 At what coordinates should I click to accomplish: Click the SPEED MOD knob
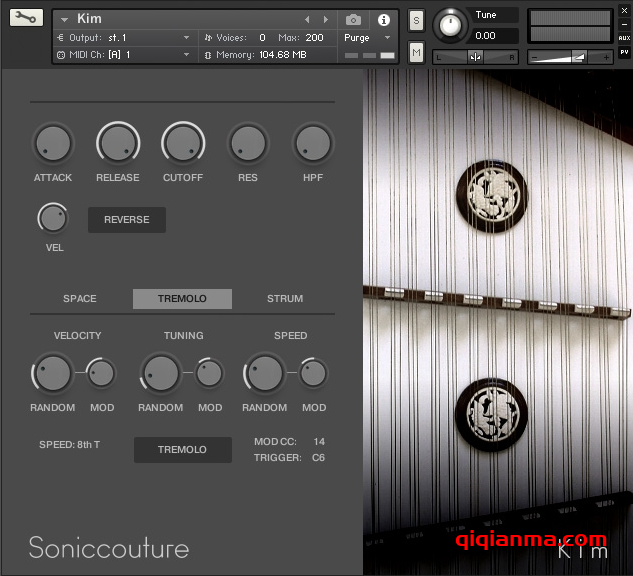coord(313,373)
